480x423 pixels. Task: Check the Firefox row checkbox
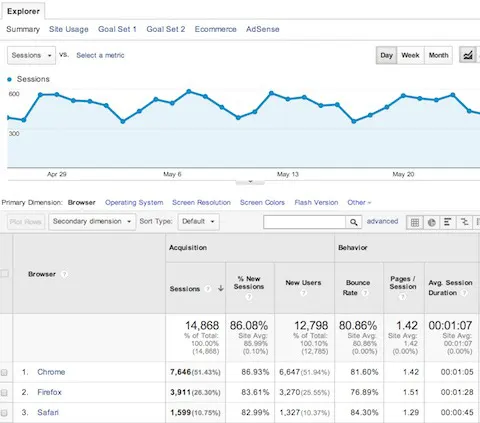[4, 393]
